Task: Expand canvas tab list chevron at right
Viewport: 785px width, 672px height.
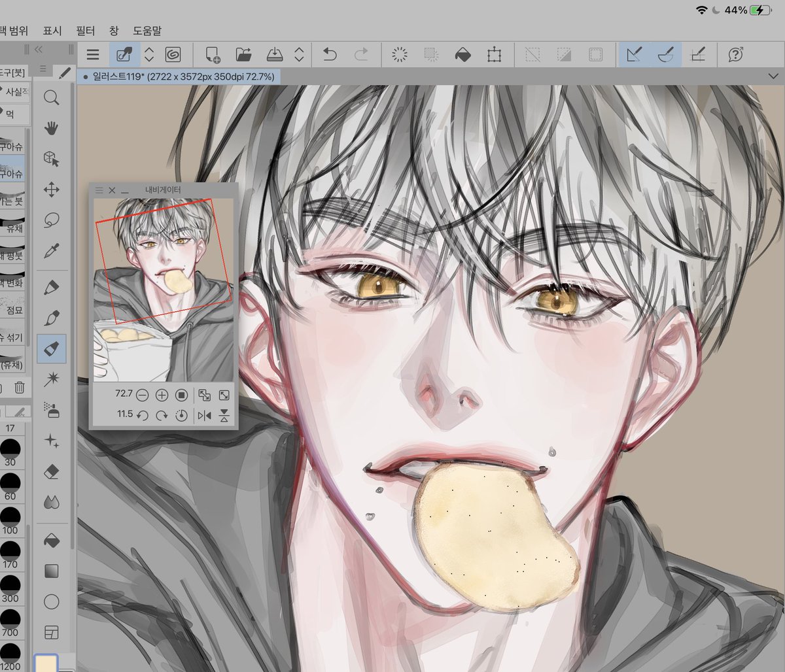Action: [774, 76]
